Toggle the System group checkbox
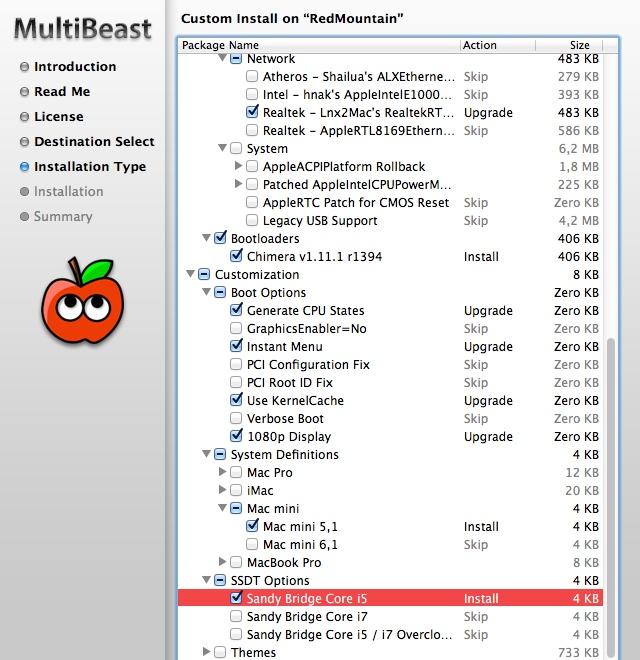This screenshot has width=640, height=660. [x=236, y=148]
